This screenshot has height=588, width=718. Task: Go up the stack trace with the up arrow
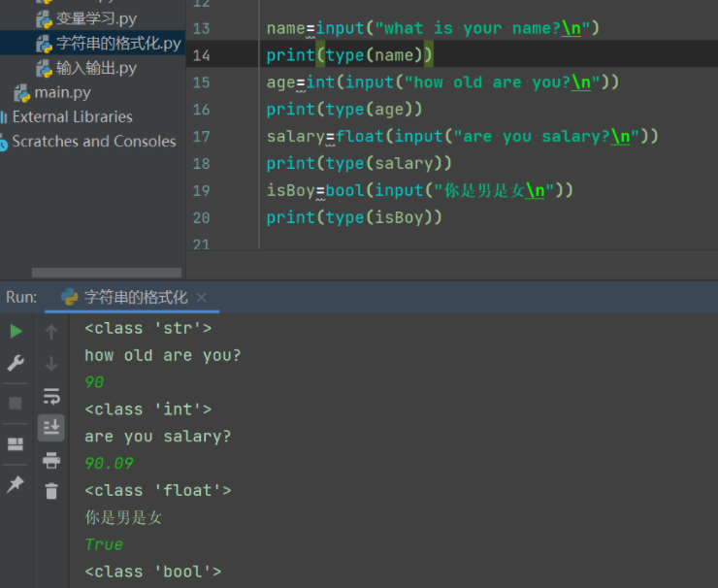coord(51,332)
